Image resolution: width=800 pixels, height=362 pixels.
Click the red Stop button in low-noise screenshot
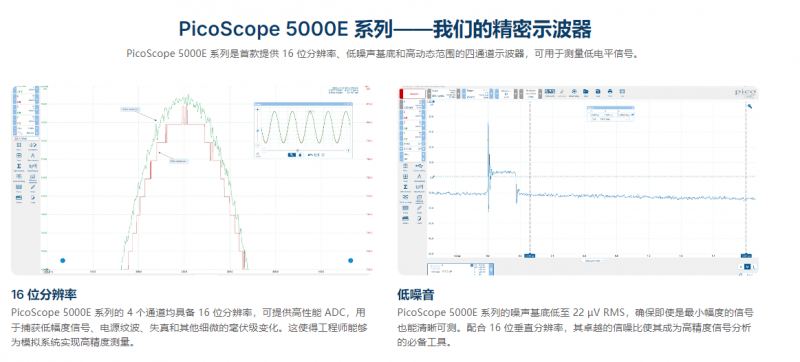coord(413,94)
